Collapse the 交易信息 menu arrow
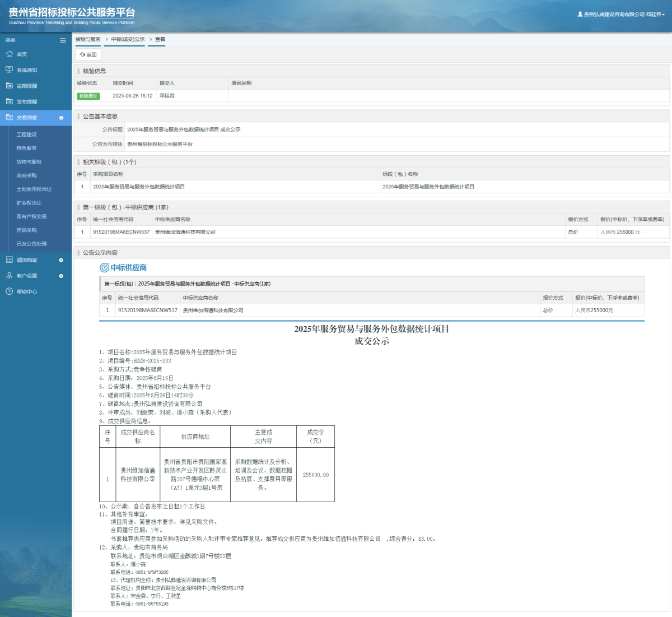Viewport: 672px width, 617px height. tap(61, 118)
